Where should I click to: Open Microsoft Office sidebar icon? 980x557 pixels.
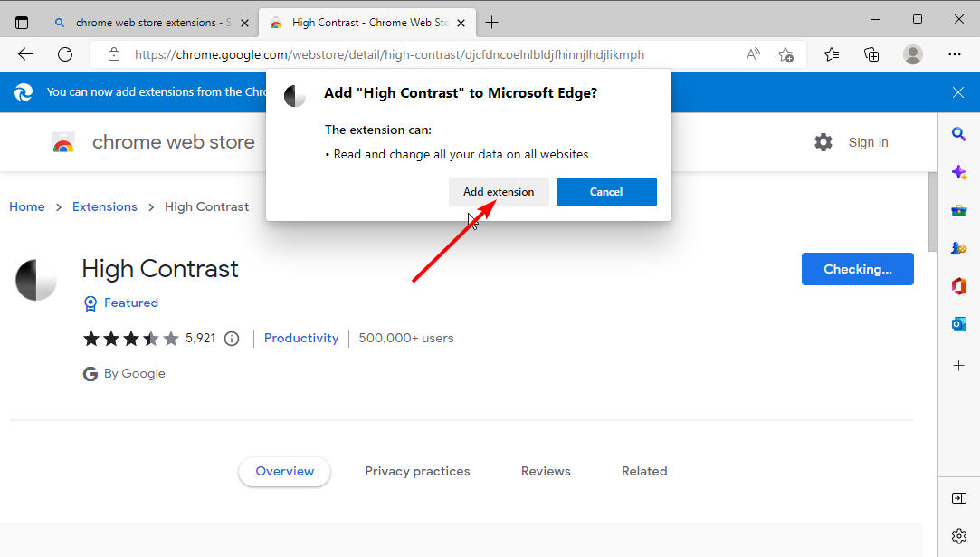959,285
